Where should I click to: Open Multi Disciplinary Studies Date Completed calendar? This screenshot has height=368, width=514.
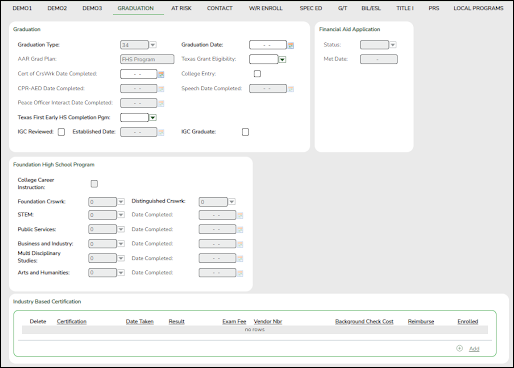240,259
